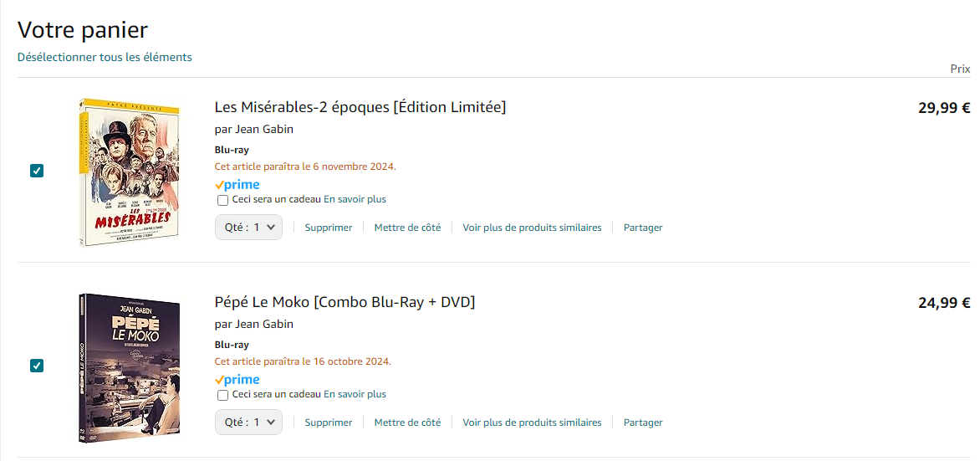Open Pépé Le Moko cover image
This screenshot has width=980, height=461.
click(x=129, y=367)
